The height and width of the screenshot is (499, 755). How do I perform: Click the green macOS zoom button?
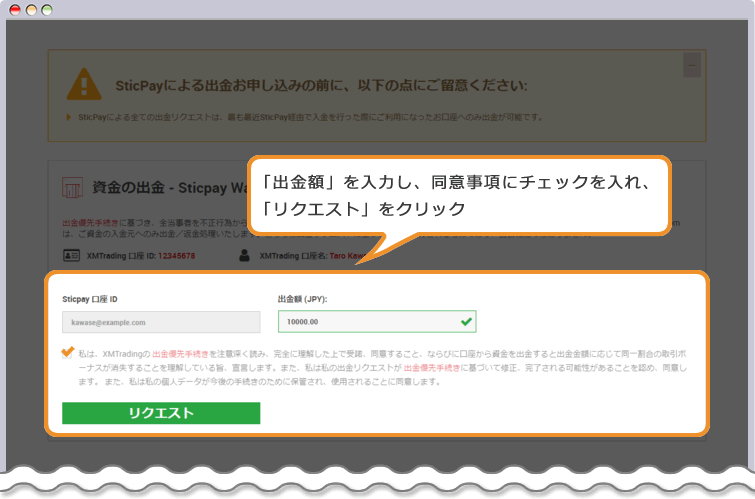pyautogui.click(x=47, y=10)
